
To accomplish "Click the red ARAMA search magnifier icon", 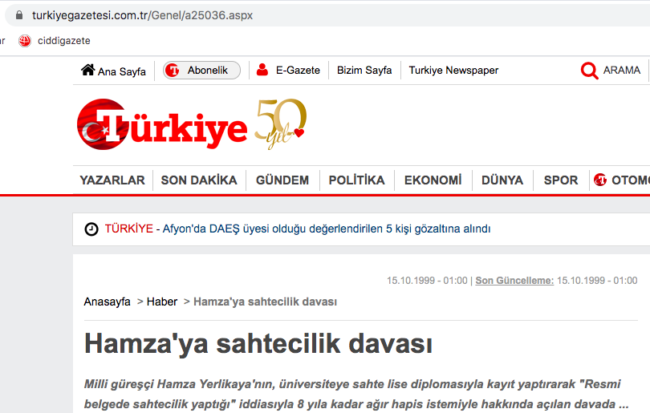I will point(590,71).
